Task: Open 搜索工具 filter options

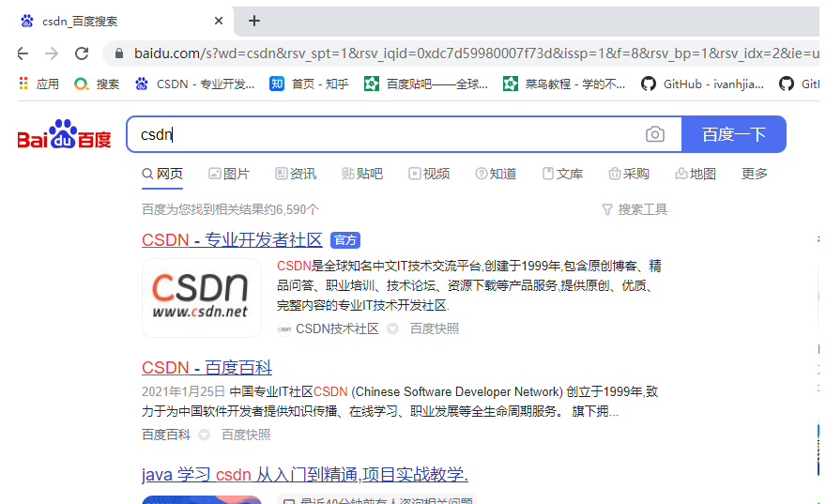Action: [x=635, y=209]
